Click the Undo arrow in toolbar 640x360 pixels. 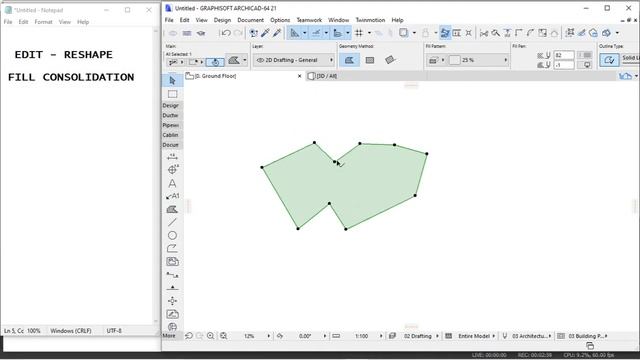tap(226, 33)
